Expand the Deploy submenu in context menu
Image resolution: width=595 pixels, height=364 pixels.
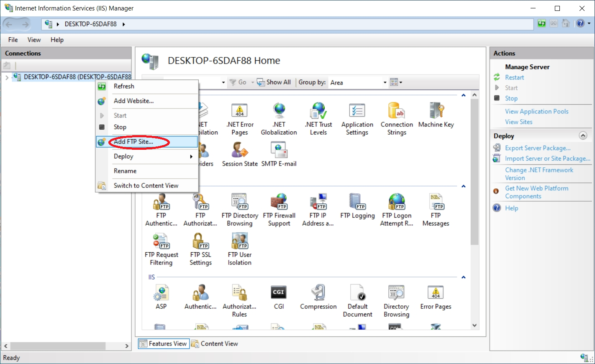(147, 156)
